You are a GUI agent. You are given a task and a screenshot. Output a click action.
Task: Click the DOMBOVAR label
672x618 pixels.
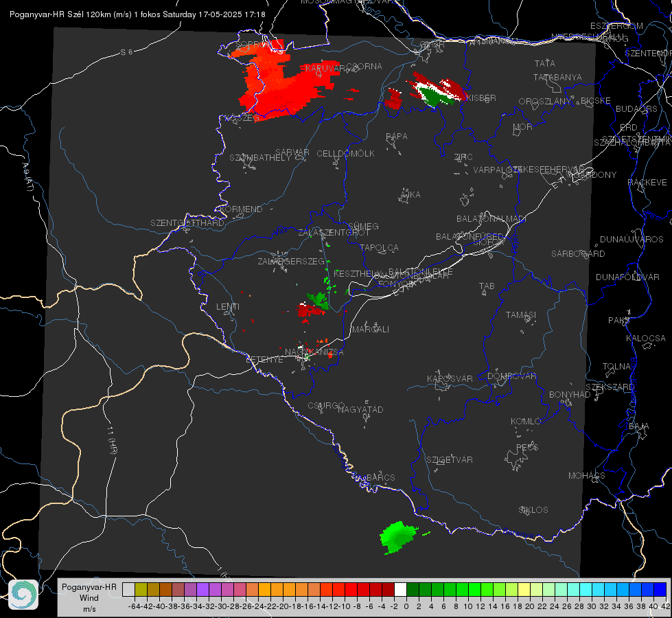(511, 376)
